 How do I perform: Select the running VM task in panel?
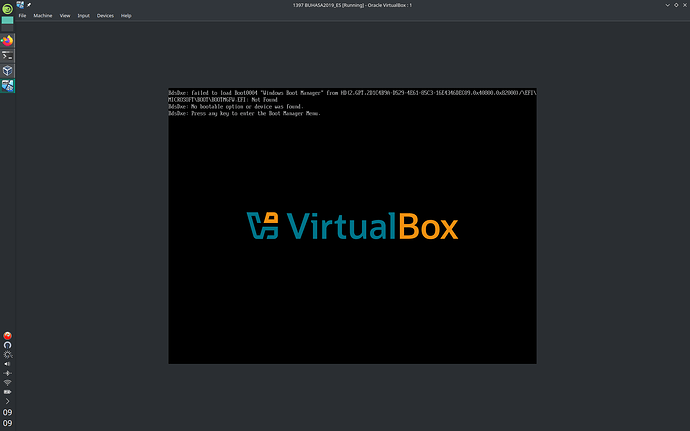[7, 85]
